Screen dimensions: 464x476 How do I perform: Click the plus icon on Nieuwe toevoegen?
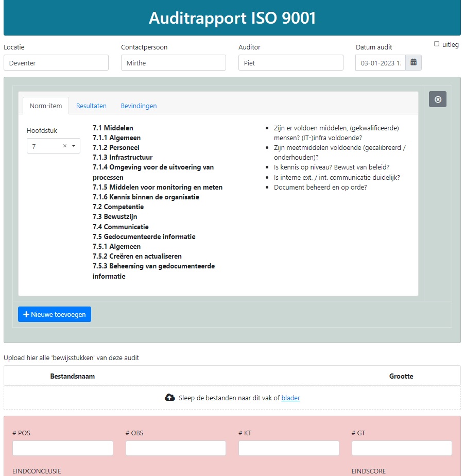(27, 314)
